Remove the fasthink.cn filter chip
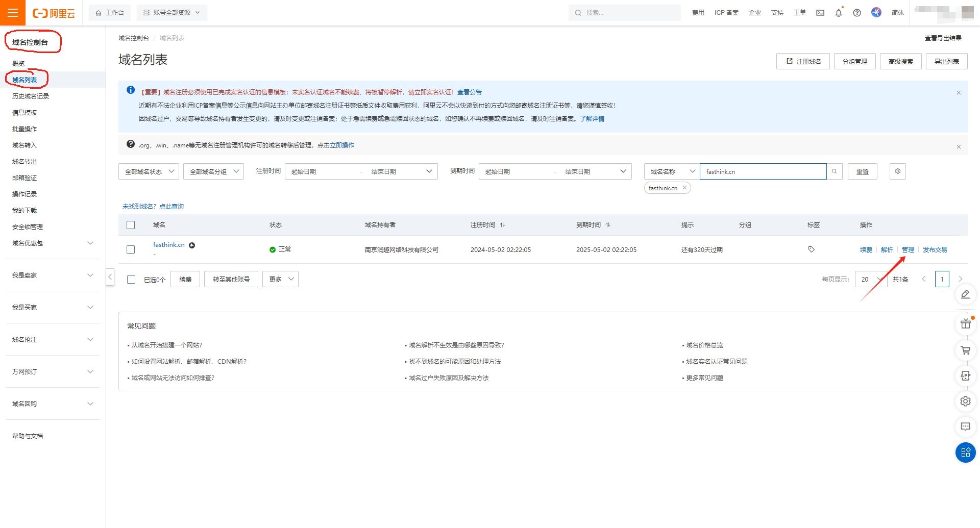980x528 pixels. coord(684,188)
